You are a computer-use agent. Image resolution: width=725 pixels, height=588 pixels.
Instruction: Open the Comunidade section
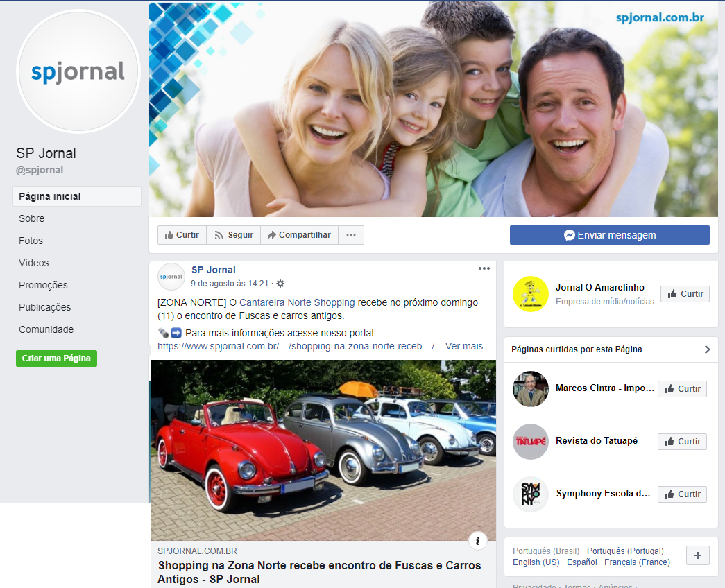tap(46, 329)
